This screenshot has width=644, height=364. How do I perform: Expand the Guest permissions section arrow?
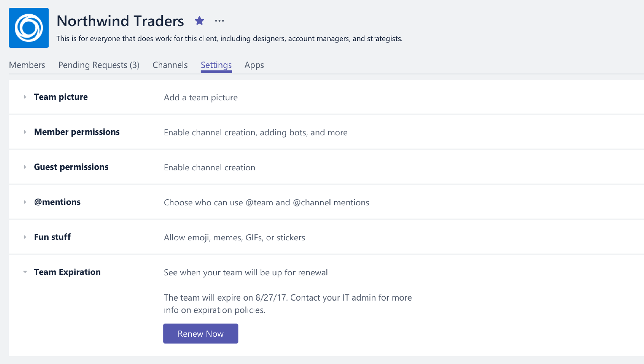pyautogui.click(x=25, y=167)
